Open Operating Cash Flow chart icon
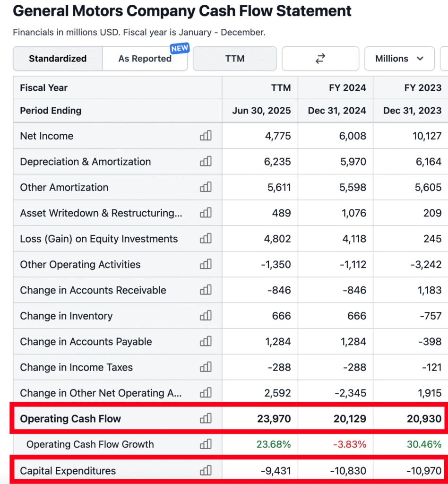The height and width of the screenshot is (484, 448). [206, 418]
